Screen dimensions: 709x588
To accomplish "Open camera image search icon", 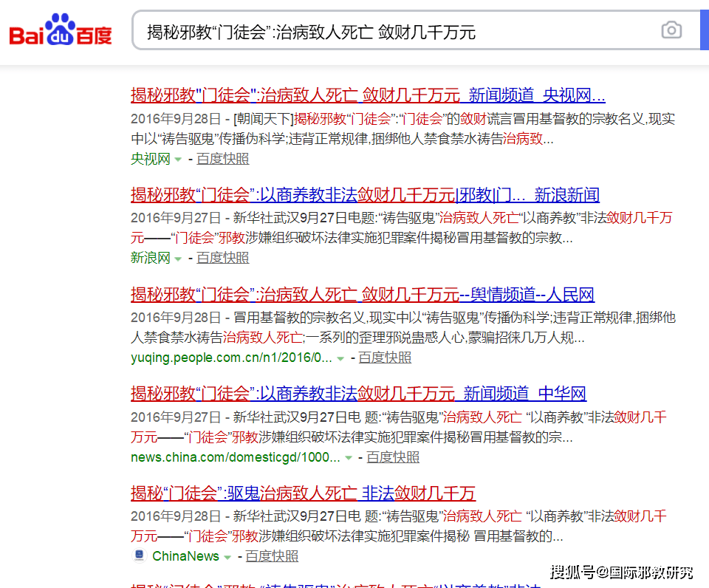I will pos(671,30).
